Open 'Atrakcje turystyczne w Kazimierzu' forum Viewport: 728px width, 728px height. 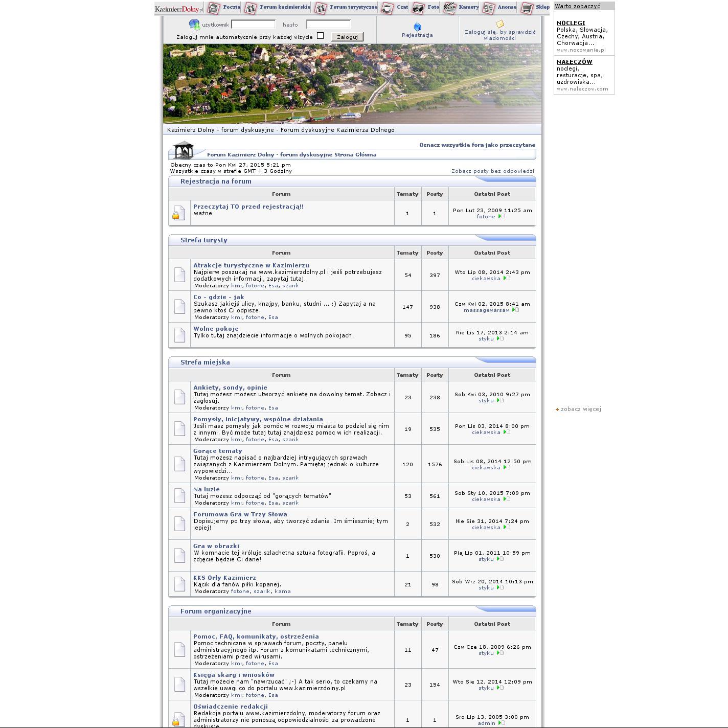pyautogui.click(x=251, y=265)
